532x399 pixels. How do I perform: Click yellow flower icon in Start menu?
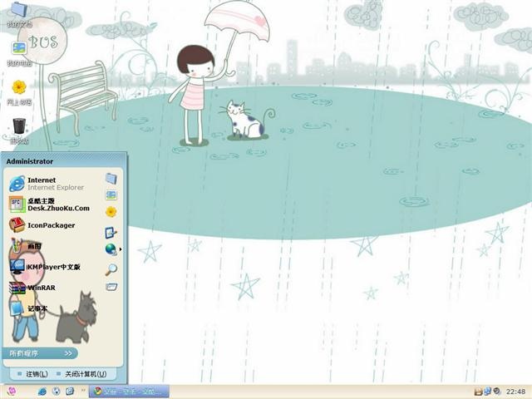click(111, 212)
